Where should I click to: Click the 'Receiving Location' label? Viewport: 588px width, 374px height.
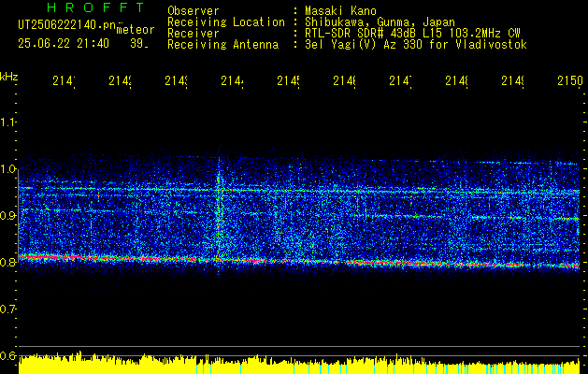tap(226, 22)
